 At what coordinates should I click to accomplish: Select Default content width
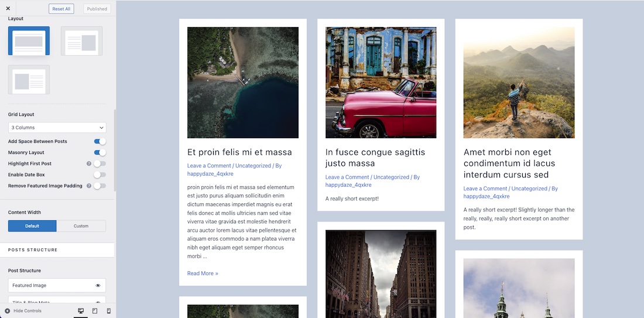point(32,226)
